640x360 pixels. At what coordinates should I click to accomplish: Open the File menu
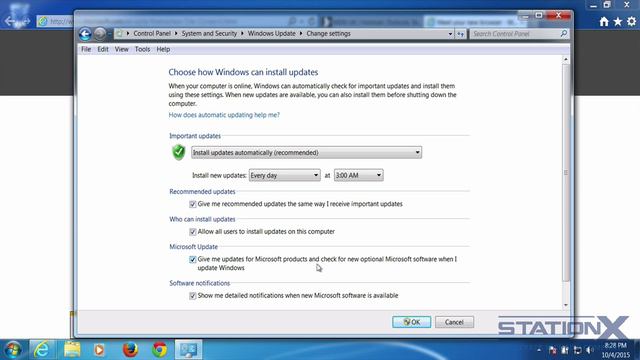pyautogui.click(x=86, y=49)
